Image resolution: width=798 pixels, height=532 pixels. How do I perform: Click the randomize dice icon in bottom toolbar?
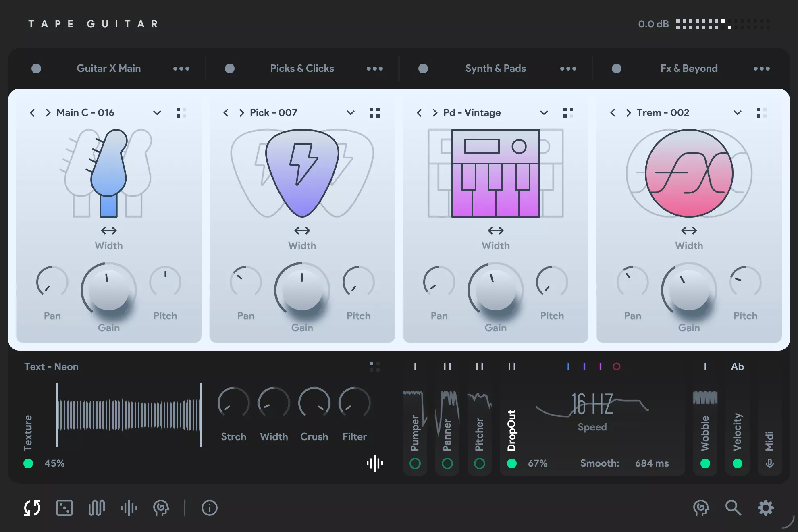(64, 508)
